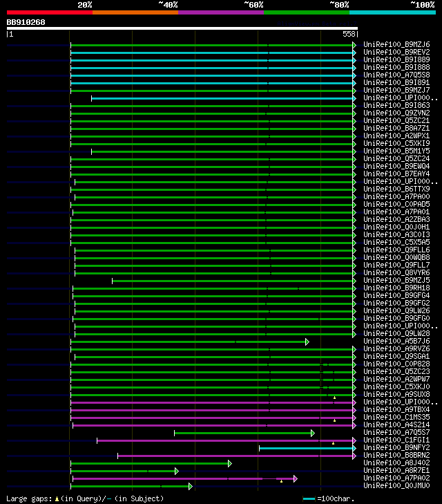The width and height of the screenshot is (442, 504).
Task: Click the green arrowhead ending UniRef100_A8J402 alignment
Action: 230,463
